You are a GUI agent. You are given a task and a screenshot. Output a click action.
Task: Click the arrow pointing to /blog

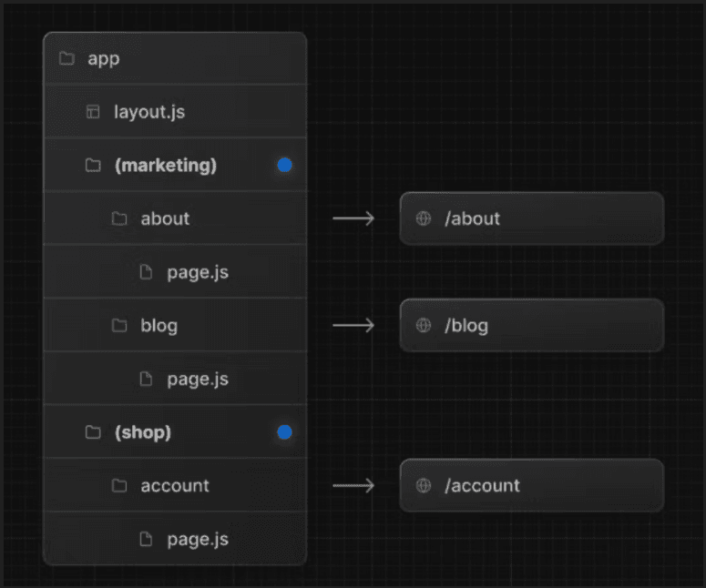pos(353,326)
